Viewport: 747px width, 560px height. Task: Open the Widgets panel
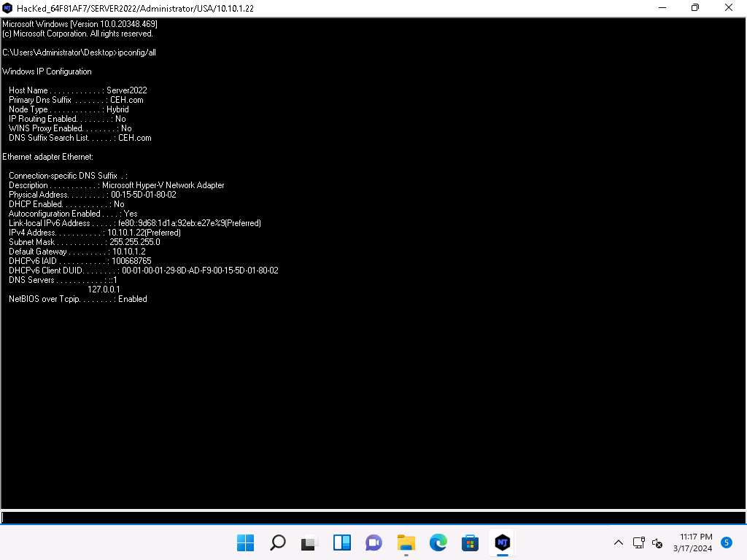[x=342, y=542]
